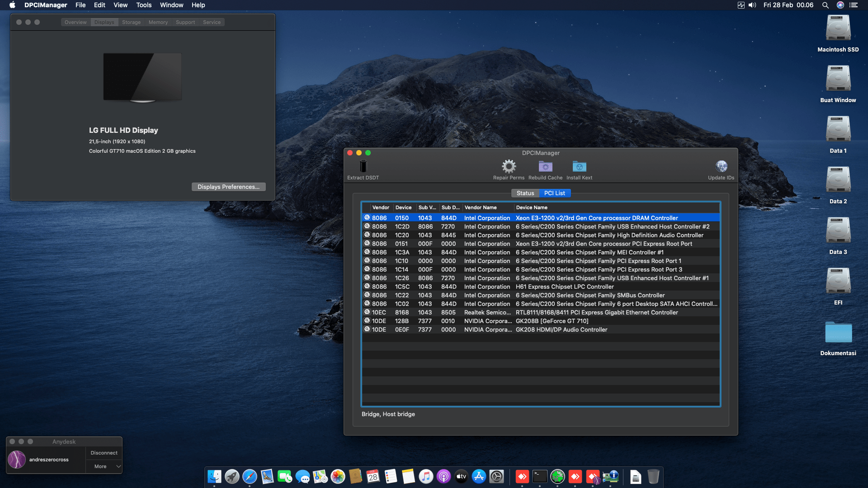Open Notification Center from the menu bar

click(x=854, y=5)
